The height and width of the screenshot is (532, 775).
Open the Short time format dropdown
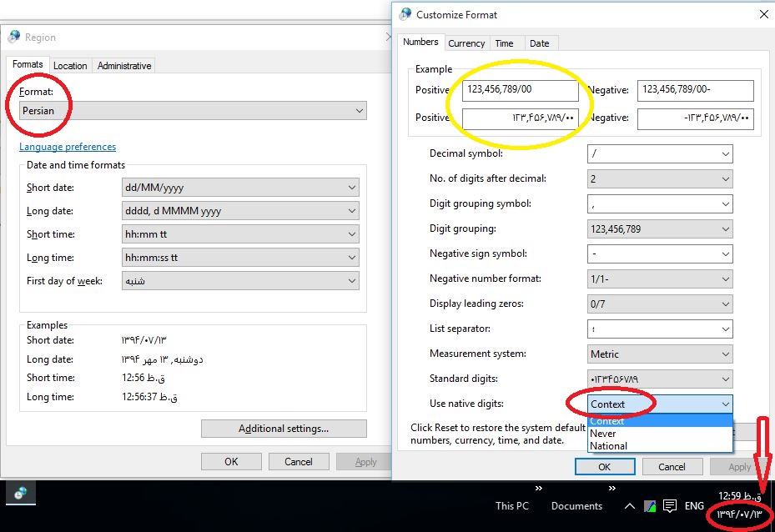click(240, 234)
